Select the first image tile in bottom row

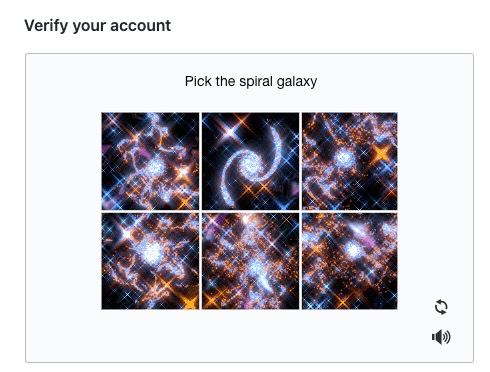tap(150, 261)
